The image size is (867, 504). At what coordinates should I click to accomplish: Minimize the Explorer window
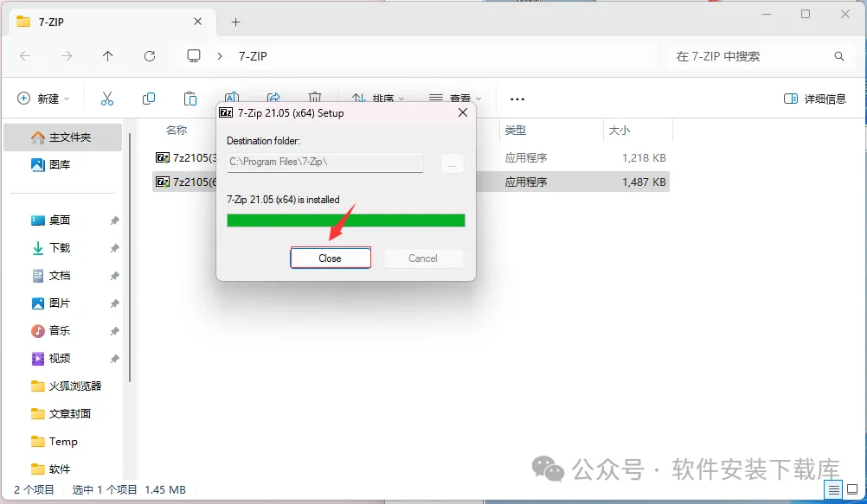pyautogui.click(x=767, y=14)
